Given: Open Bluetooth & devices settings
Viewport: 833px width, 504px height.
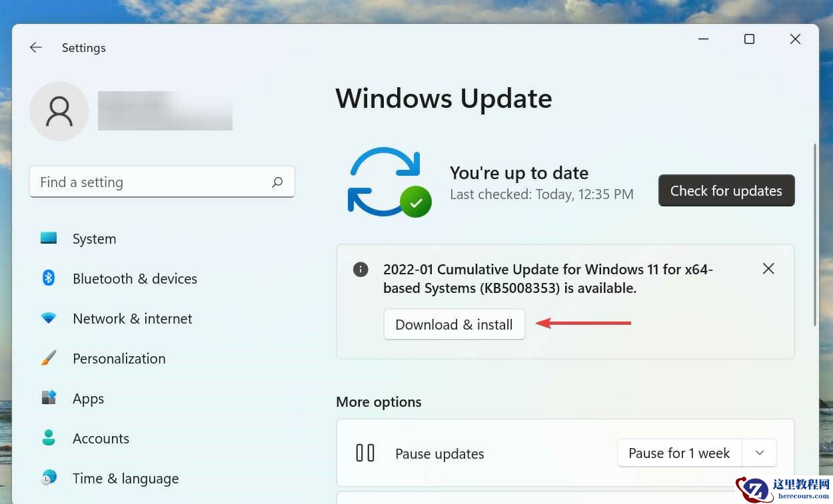Looking at the screenshot, I should click(49, 278).
